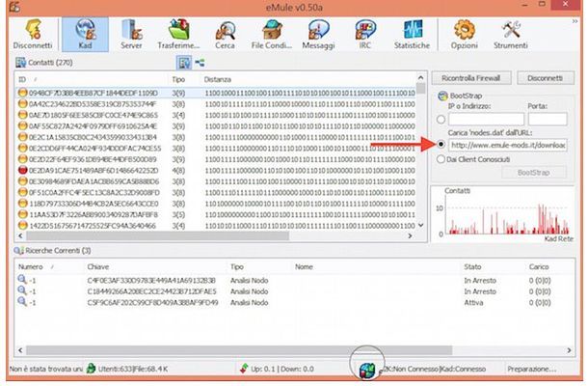Open the Kad toolbar section
This screenshot has width=588, height=386.
click(x=85, y=35)
